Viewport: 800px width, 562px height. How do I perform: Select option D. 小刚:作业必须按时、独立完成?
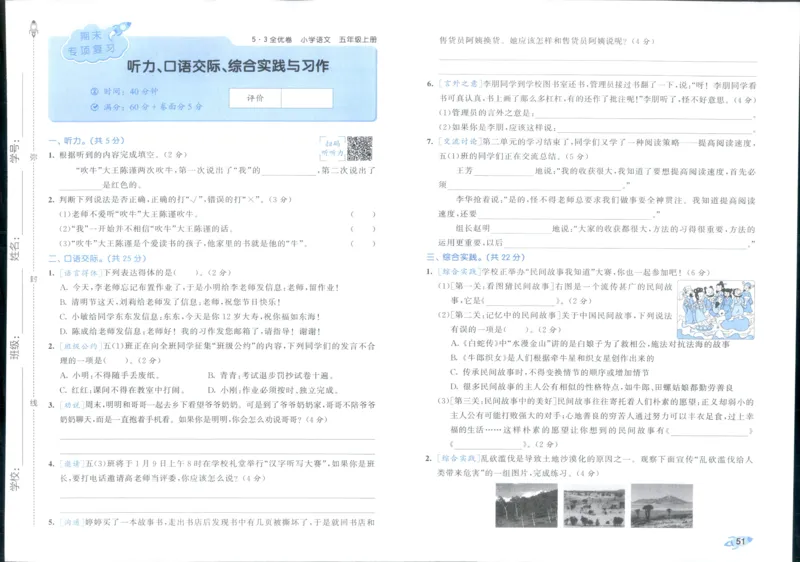[x=273, y=390]
